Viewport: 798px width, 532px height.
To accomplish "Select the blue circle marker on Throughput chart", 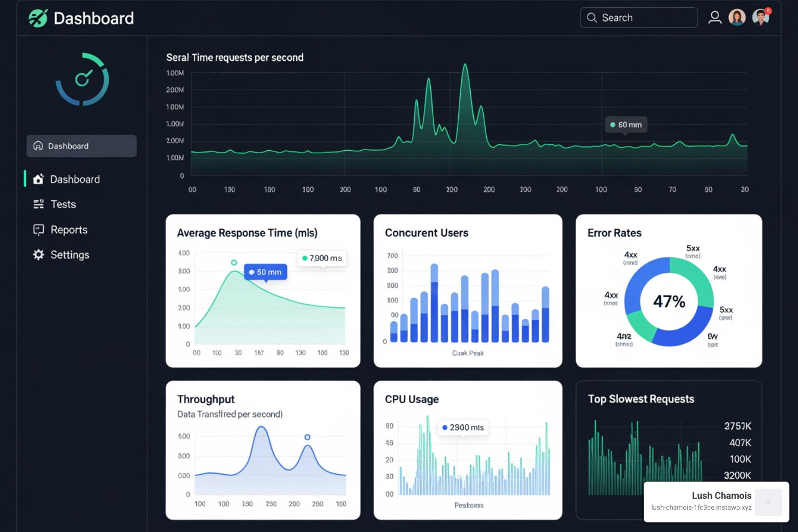I will click(308, 437).
